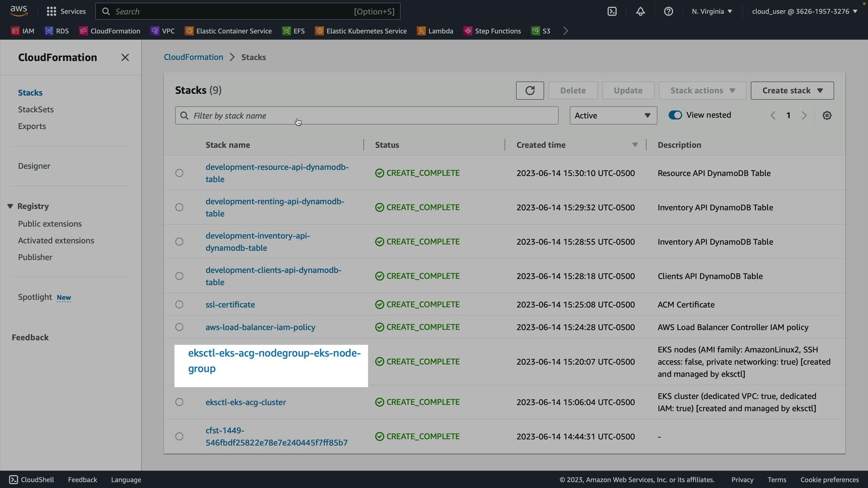This screenshot has height=488, width=868.
Task: Open Exports in the left navigation
Action: (x=32, y=126)
